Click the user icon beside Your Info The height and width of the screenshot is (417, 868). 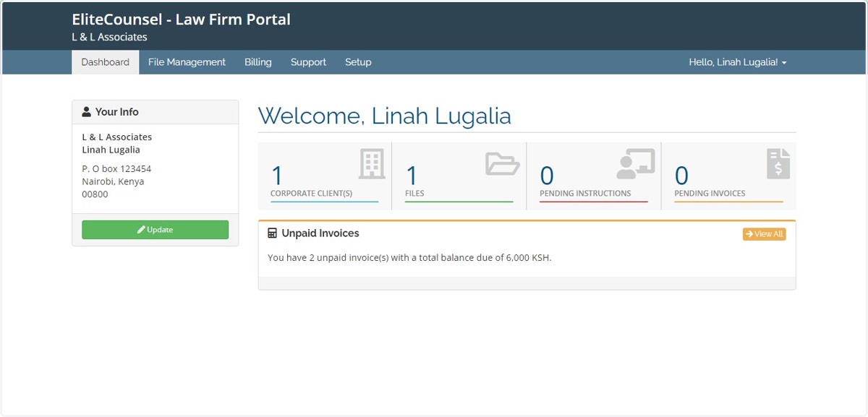pos(87,112)
